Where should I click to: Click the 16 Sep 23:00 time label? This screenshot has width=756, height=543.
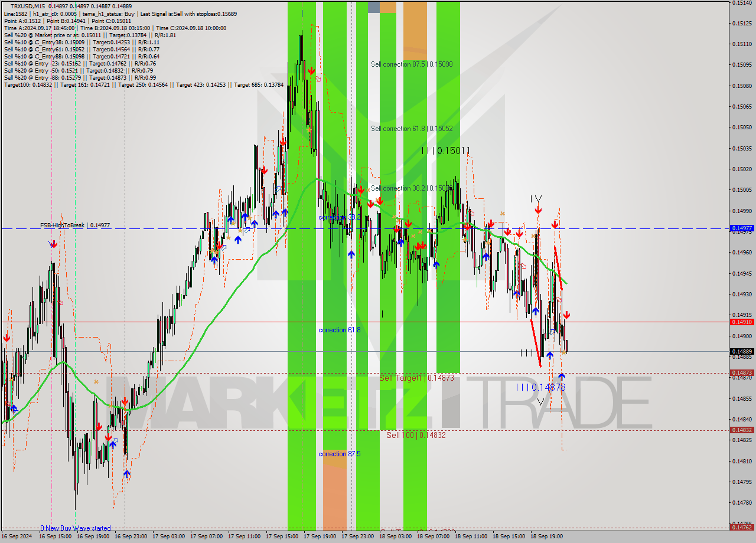(131, 537)
